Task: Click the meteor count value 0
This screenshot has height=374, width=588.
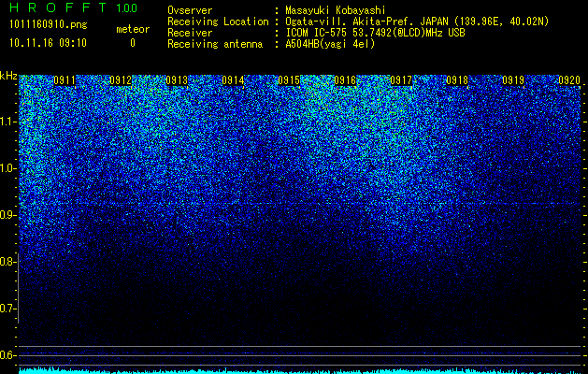Action: pos(133,43)
